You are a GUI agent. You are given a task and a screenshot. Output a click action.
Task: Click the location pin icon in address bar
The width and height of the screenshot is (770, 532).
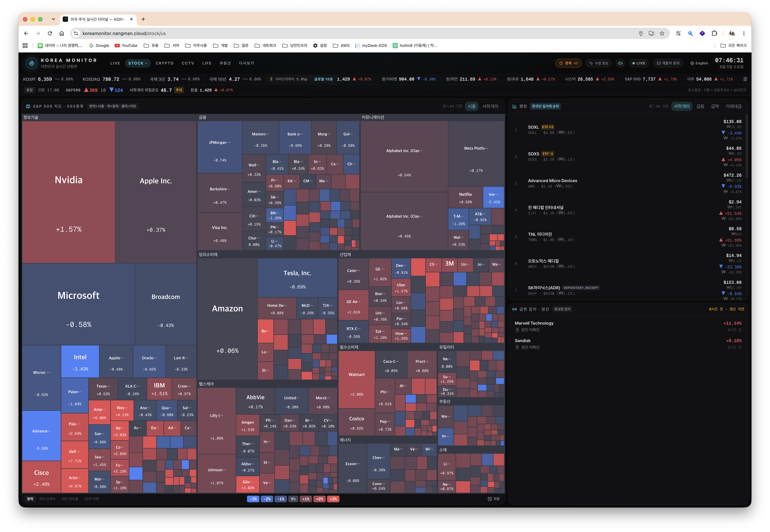(x=641, y=33)
